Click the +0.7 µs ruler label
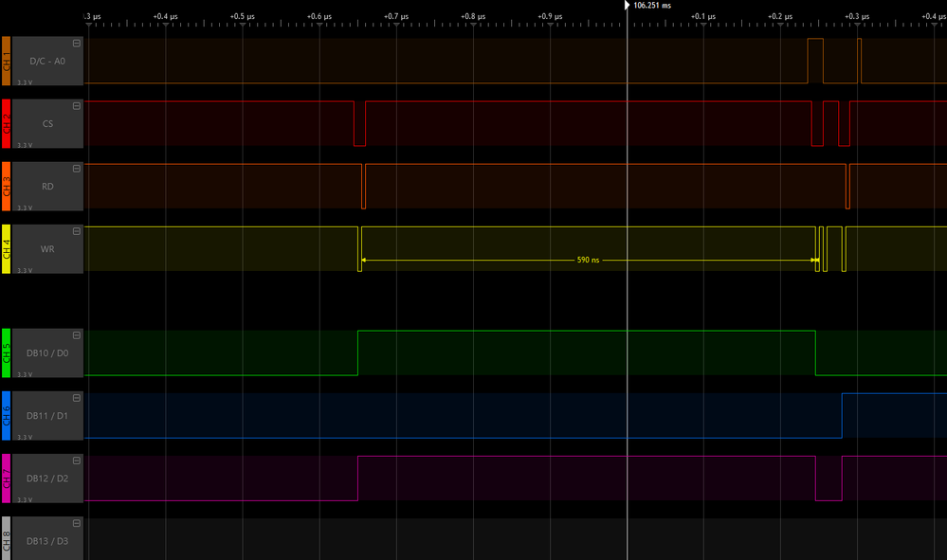The image size is (947, 560). (x=396, y=16)
